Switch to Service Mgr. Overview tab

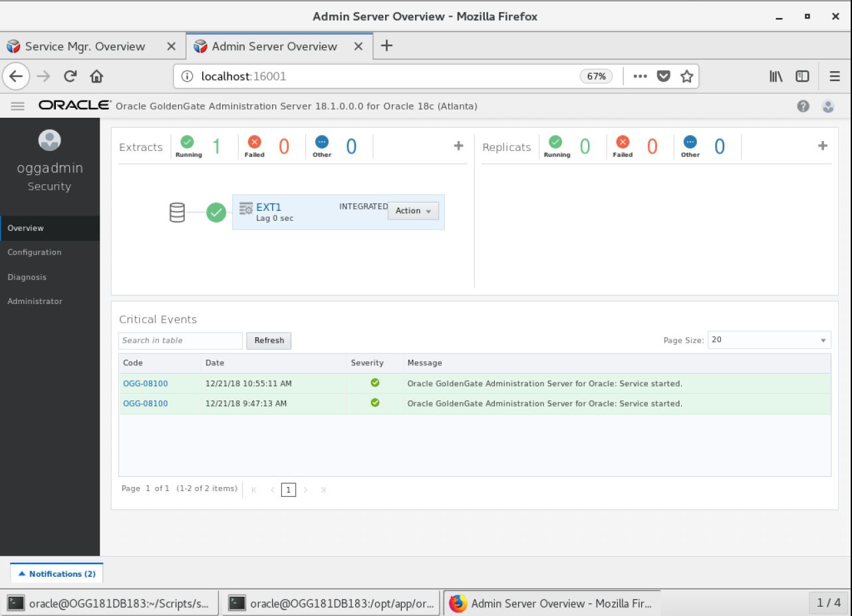click(84, 47)
